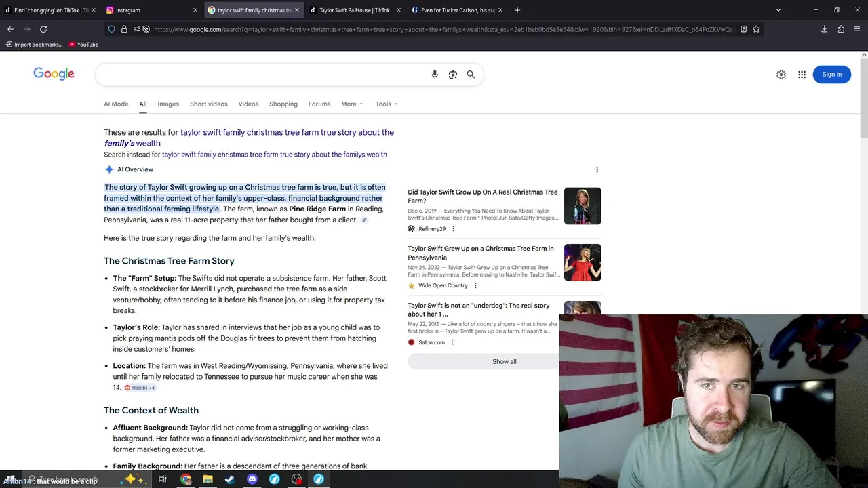The width and height of the screenshot is (868, 488).
Task: Click the Sign in button
Action: click(831, 75)
